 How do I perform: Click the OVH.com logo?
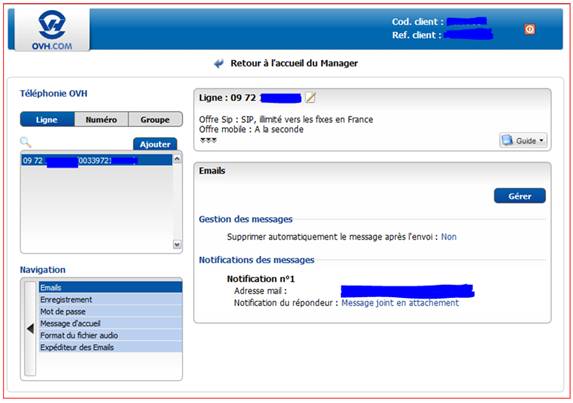click(52, 30)
